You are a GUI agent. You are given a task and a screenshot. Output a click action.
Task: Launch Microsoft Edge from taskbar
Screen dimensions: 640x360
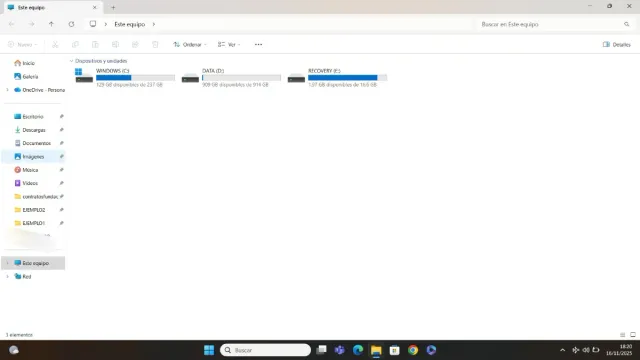click(358, 350)
